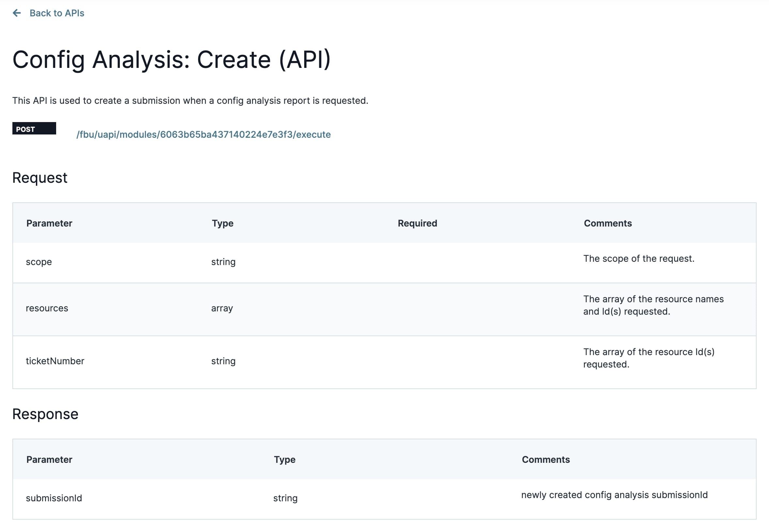This screenshot has height=532, width=769.
Task: Open the /fbu/uapi/modules execute endpoint link
Action: pos(203,134)
